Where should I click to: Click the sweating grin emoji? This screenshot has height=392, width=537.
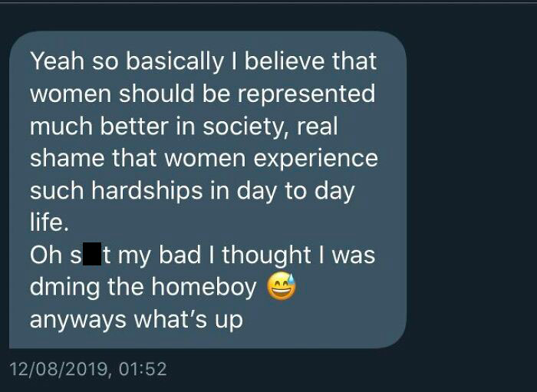click(x=282, y=286)
